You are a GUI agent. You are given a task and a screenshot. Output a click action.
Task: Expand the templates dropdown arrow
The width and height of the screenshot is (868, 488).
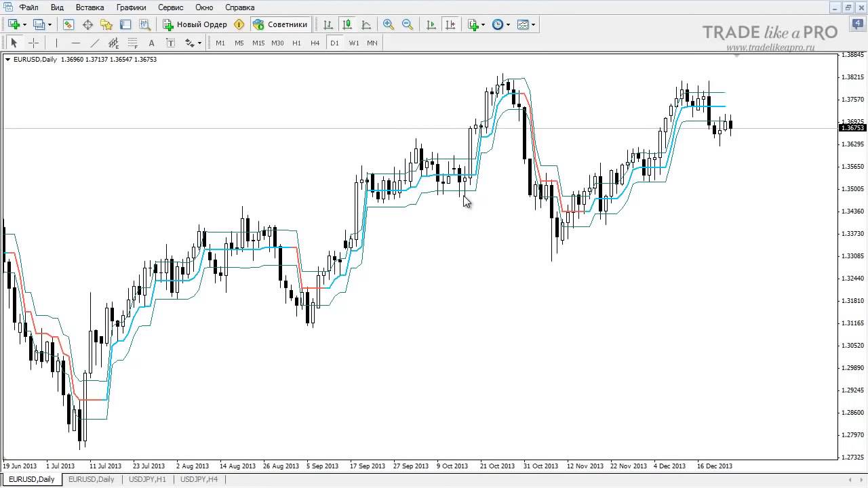(534, 24)
